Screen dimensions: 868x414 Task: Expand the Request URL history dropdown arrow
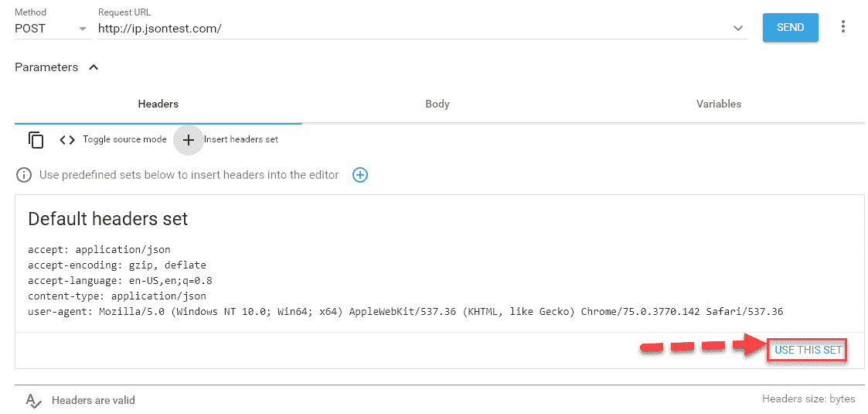click(738, 29)
